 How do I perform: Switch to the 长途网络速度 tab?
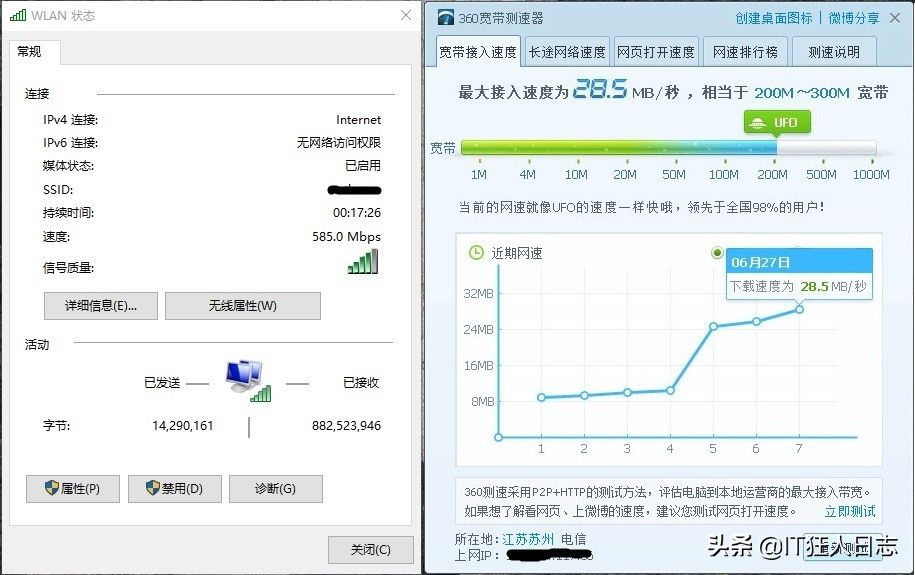point(567,52)
